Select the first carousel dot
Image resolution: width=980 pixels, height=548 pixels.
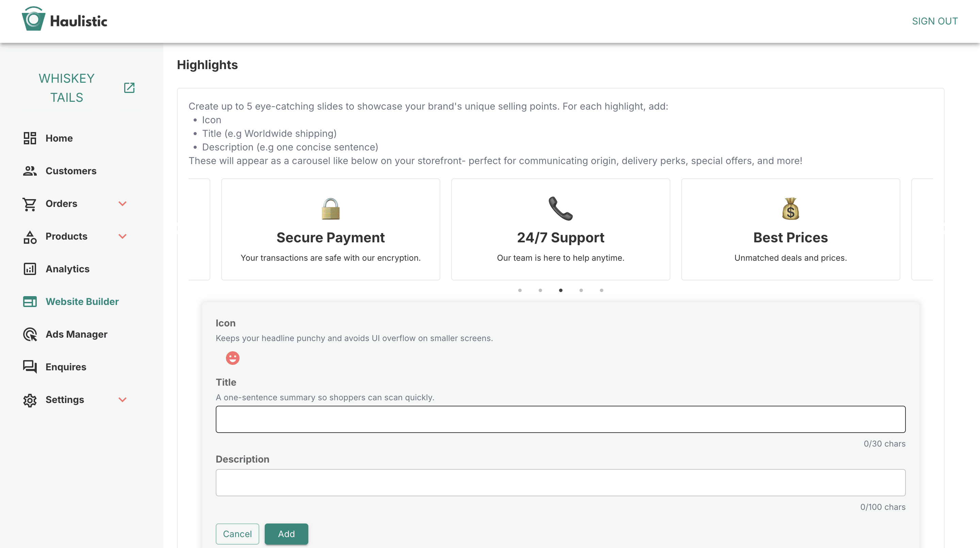coord(520,290)
